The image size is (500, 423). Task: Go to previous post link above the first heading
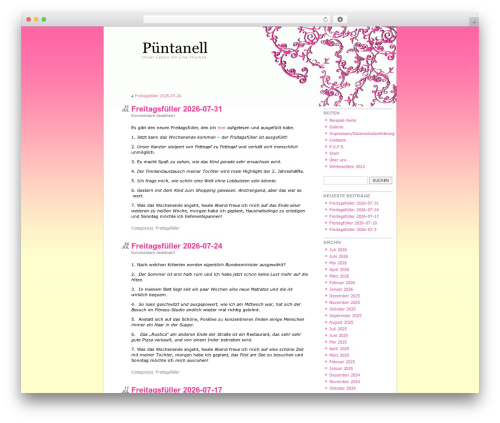158,96
